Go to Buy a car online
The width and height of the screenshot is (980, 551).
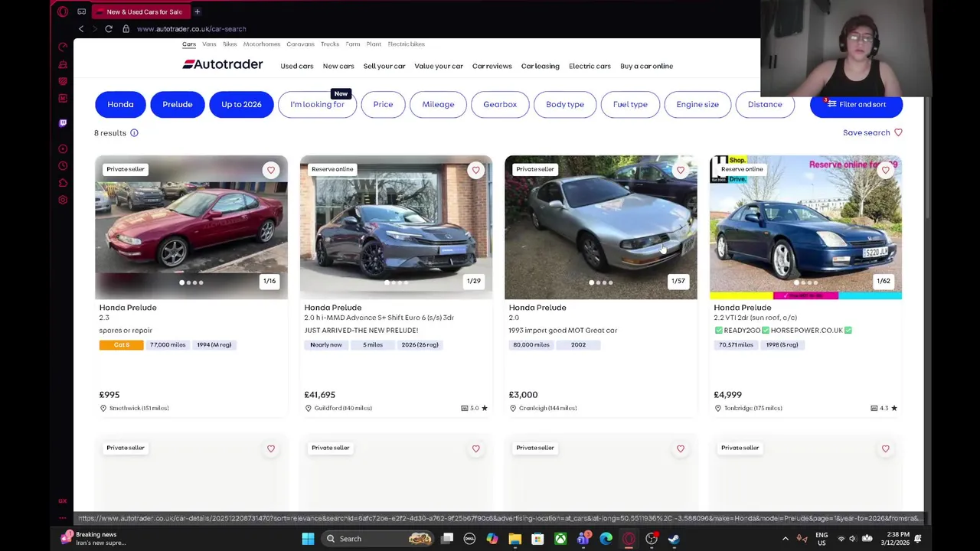point(647,66)
